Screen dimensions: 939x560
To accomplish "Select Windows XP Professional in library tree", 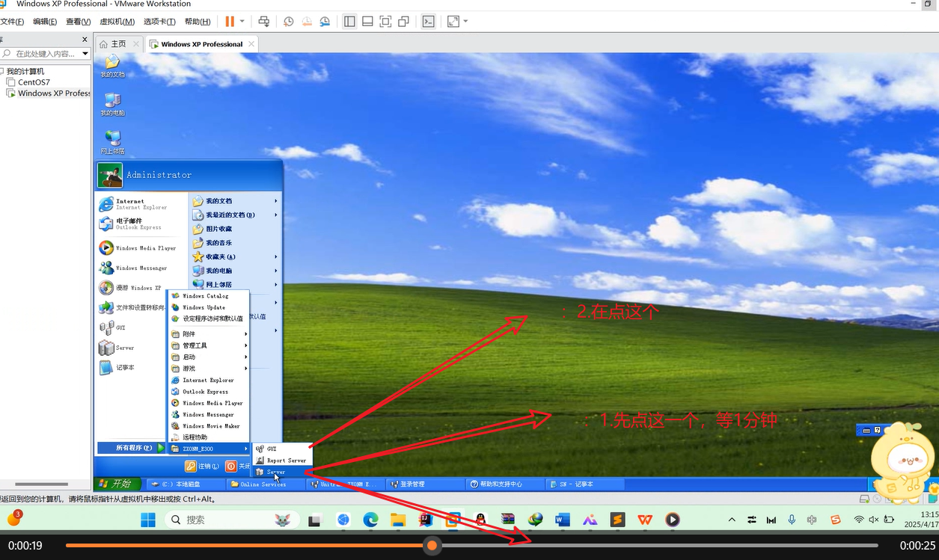I will click(49, 93).
